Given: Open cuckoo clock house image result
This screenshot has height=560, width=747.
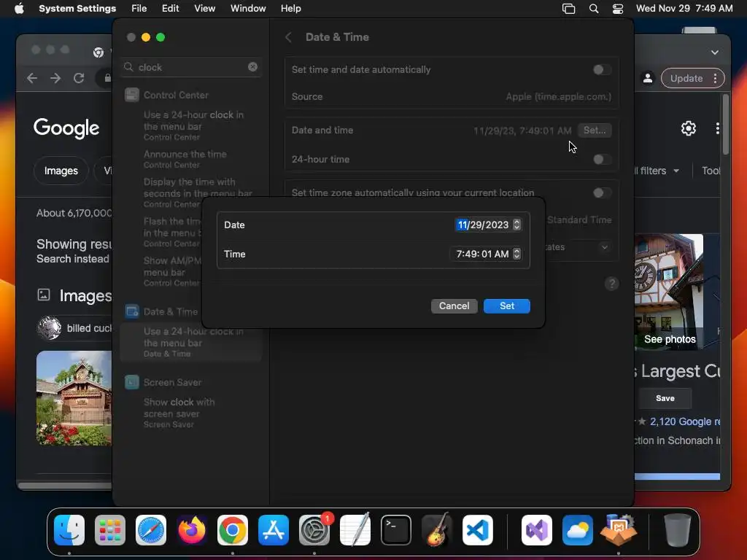Looking at the screenshot, I should (74, 398).
